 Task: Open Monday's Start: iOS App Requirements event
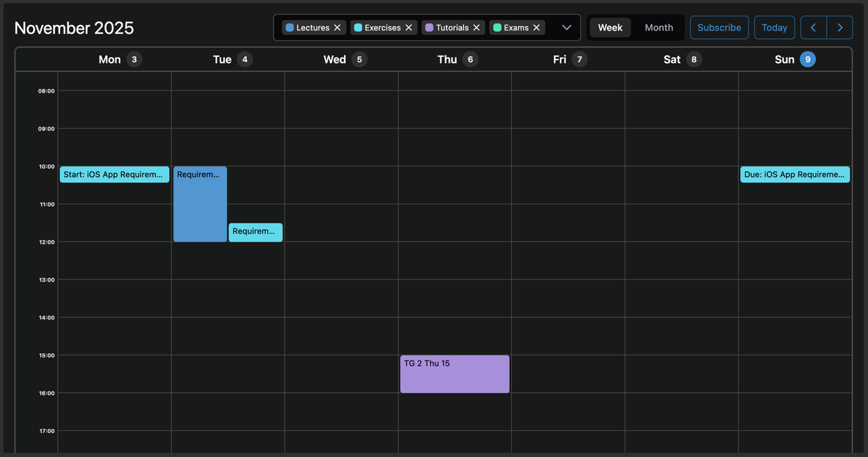(x=114, y=175)
